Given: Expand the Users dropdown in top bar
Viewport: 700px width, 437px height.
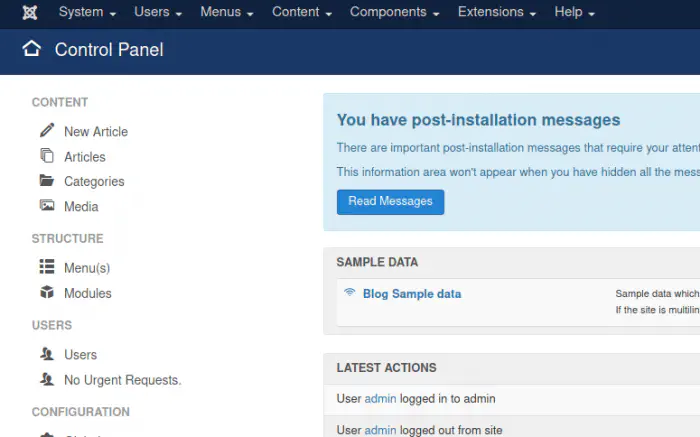Looking at the screenshot, I should pos(158,12).
